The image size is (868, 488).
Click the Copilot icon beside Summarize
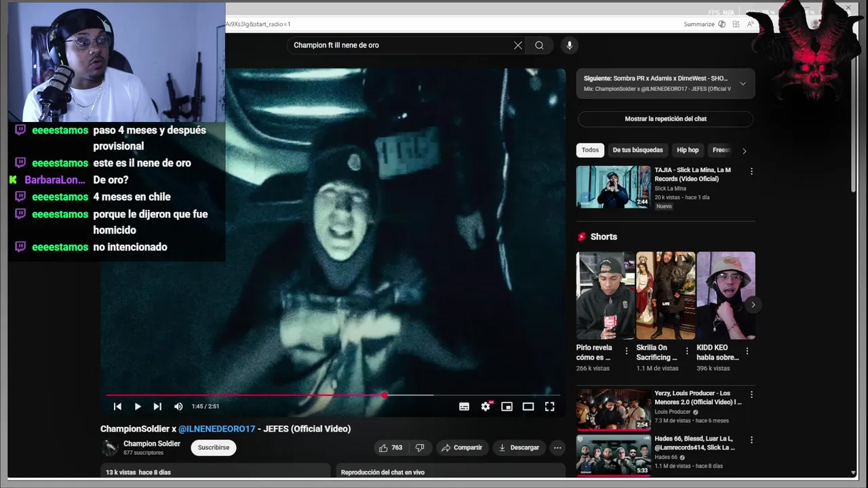[722, 24]
